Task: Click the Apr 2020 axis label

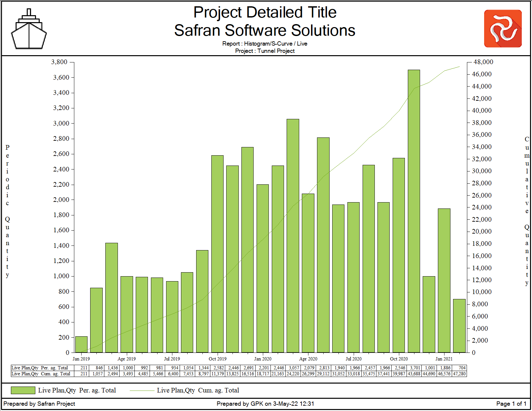Action: click(x=308, y=359)
